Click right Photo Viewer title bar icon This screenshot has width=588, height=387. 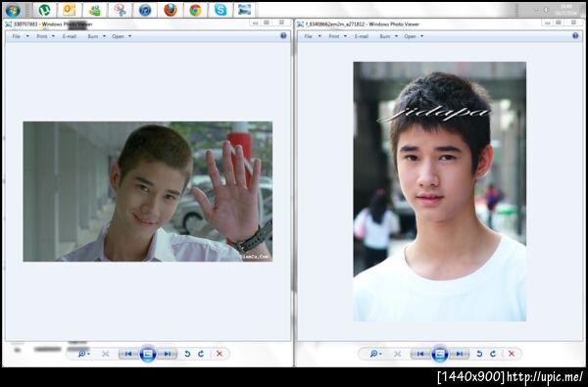(x=301, y=24)
